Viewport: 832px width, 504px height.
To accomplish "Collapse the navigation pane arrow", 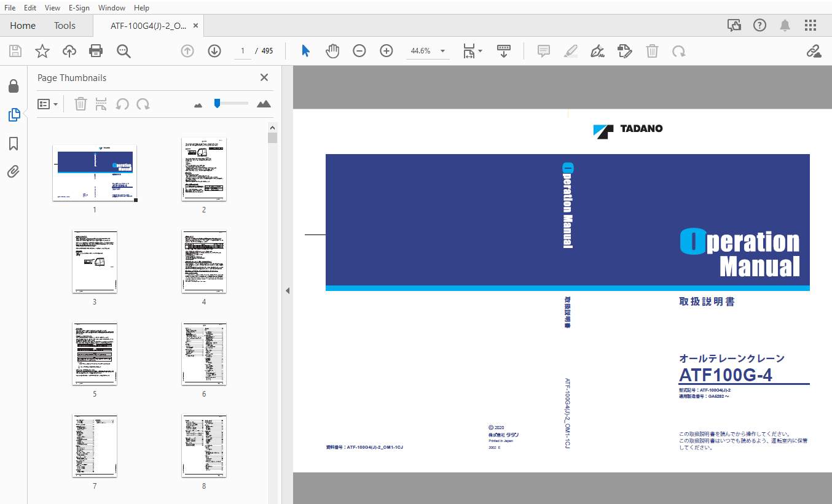I will [x=287, y=290].
